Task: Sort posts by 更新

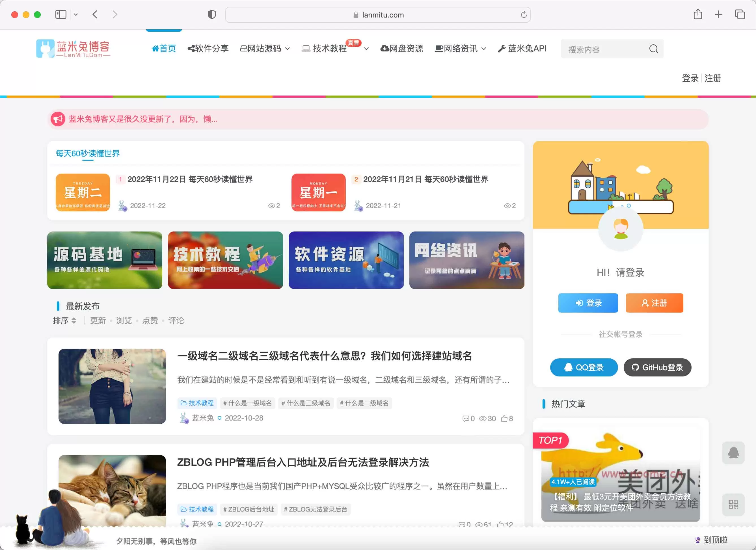Action: (x=98, y=321)
